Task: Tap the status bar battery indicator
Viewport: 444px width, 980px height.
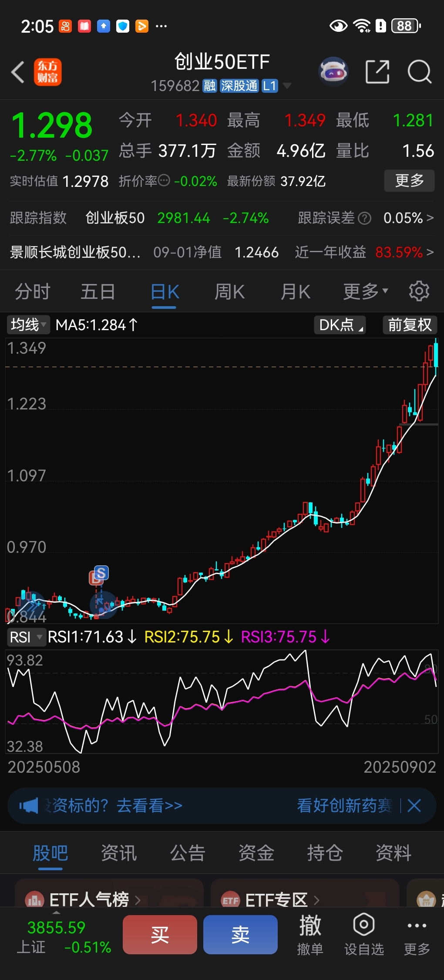Action: [406, 26]
